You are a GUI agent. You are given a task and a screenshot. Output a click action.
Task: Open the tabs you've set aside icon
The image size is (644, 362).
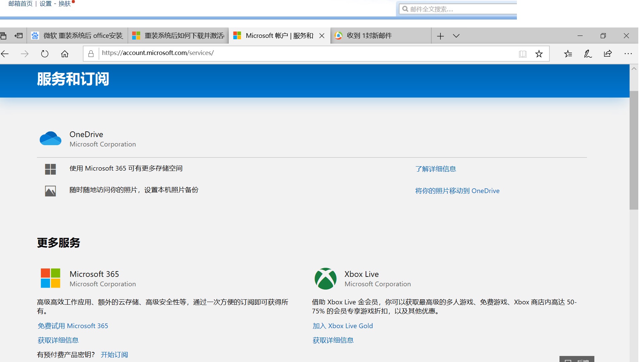tap(3, 36)
